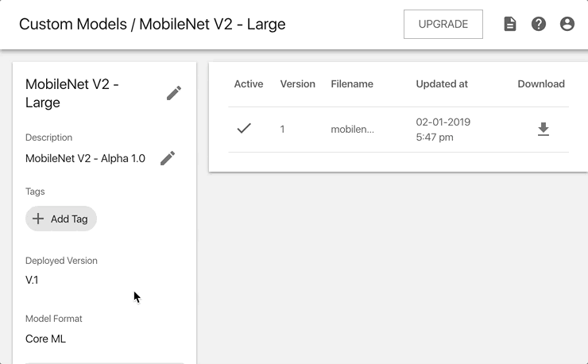Sort by the Active column header
This screenshot has width=588, height=364.
click(x=249, y=83)
